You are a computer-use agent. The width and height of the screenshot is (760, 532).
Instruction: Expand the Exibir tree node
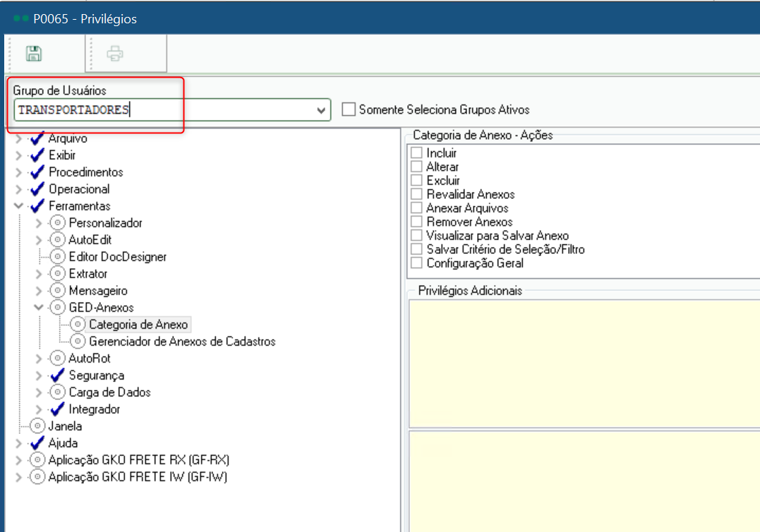coord(18,155)
